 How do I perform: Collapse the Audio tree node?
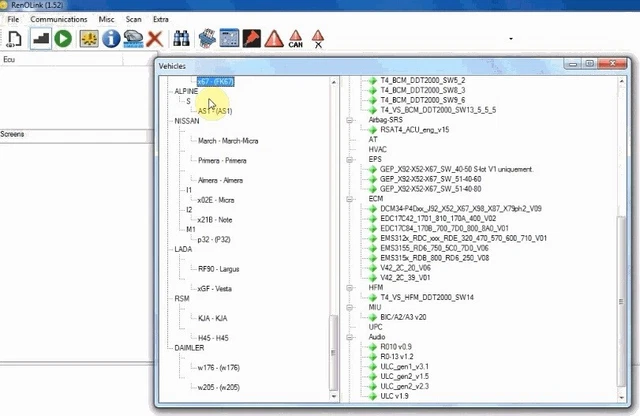click(349, 337)
